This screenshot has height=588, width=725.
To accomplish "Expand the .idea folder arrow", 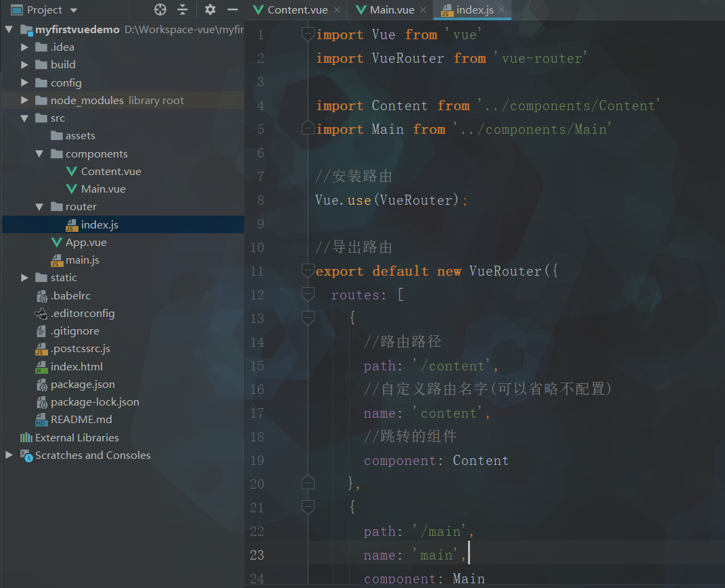I will pos(24,47).
